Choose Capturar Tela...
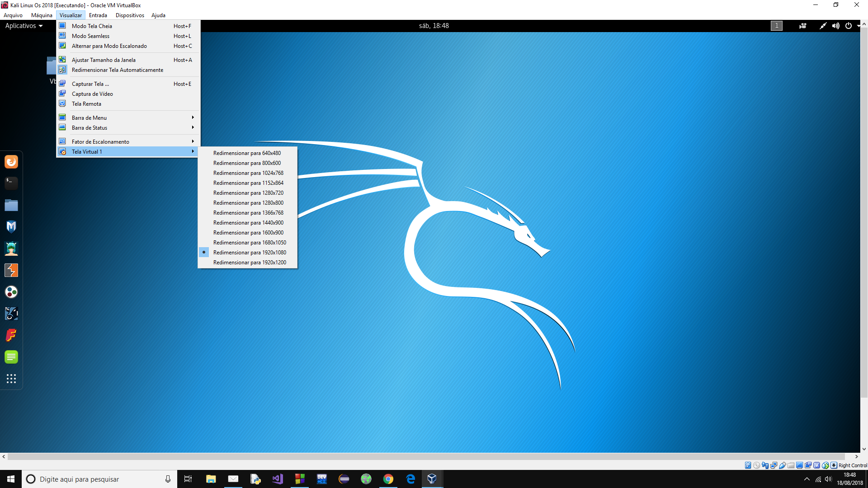The height and width of the screenshot is (488, 868). click(x=128, y=84)
